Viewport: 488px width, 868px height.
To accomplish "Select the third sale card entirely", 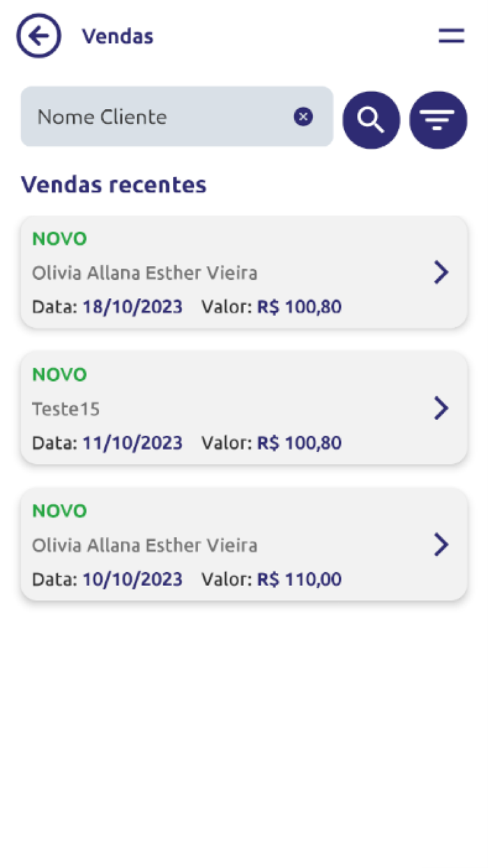I will pos(244,544).
